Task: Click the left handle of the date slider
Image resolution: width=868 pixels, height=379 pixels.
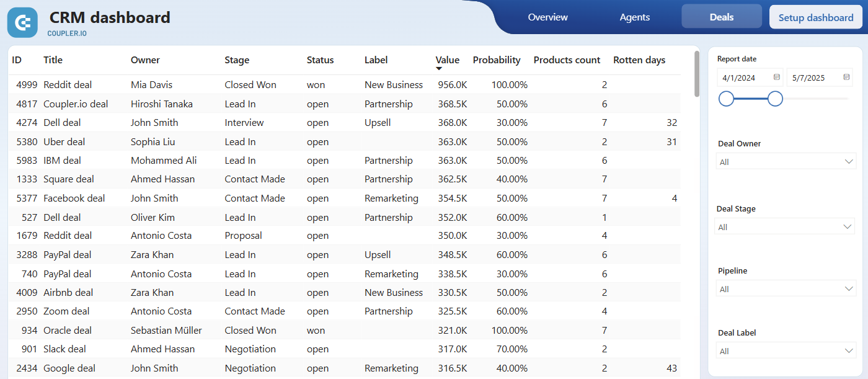Action: pyautogui.click(x=726, y=98)
